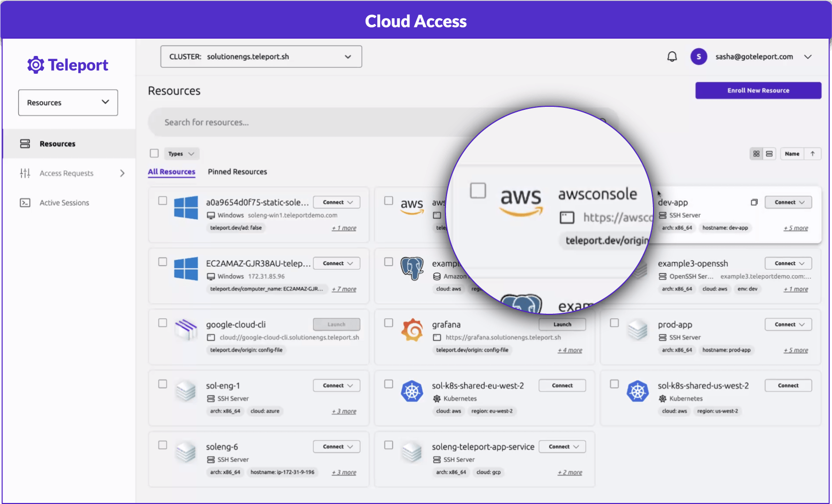The width and height of the screenshot is (832, 504).
Task: Click the Teleport gear logo
Action: [x=36, y=65]
